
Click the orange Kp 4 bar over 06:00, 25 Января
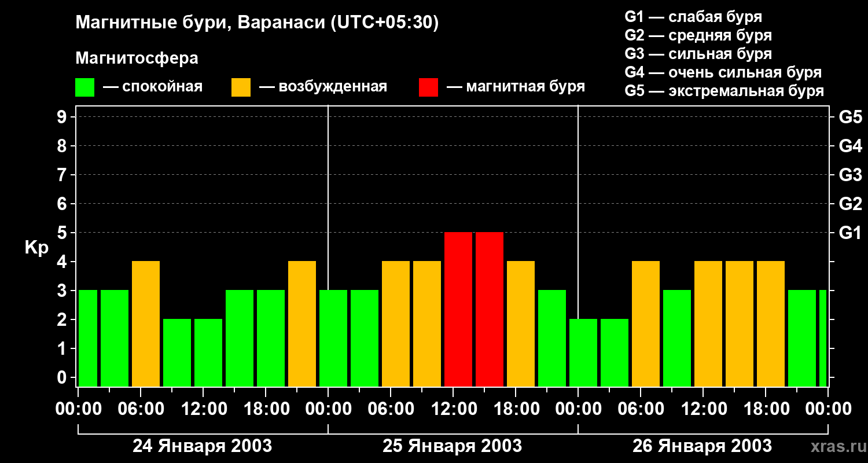(396, 324)
